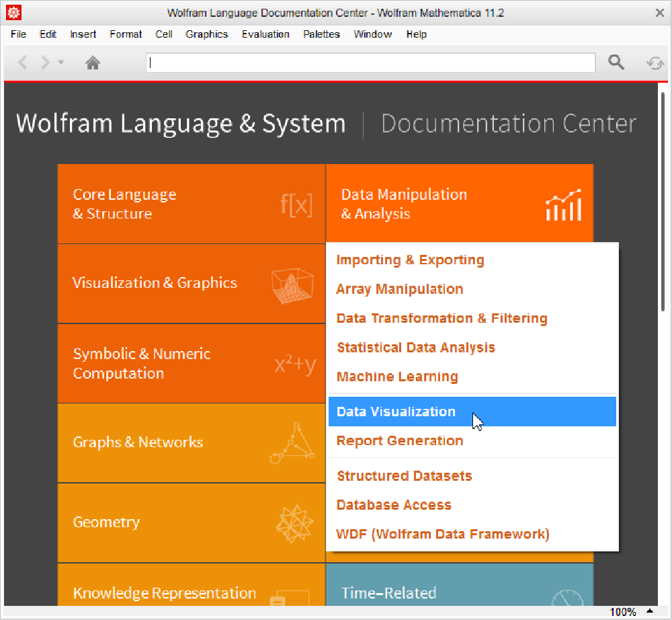Image resolution: width=672 pixels, height=620 pixels.
Task: Click the magnifier search icon
Action: click(616, 62)
